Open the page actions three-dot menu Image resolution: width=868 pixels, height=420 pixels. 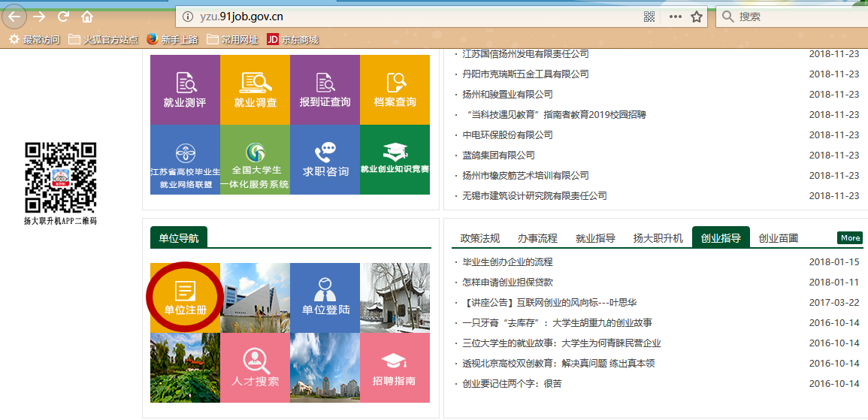click(675, 17)
